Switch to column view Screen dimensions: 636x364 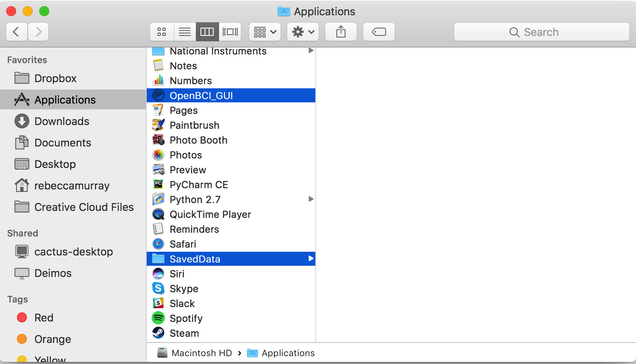tap(207, 32)
